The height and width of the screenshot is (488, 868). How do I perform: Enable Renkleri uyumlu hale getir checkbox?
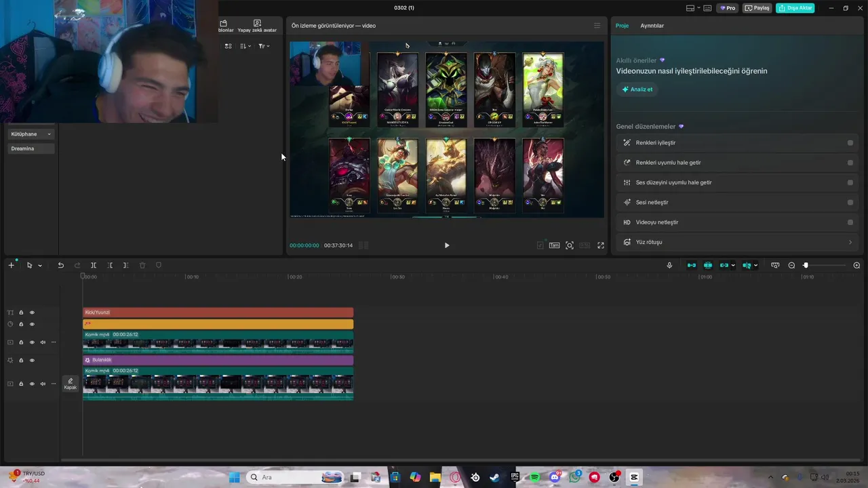[x=850, y=163]
